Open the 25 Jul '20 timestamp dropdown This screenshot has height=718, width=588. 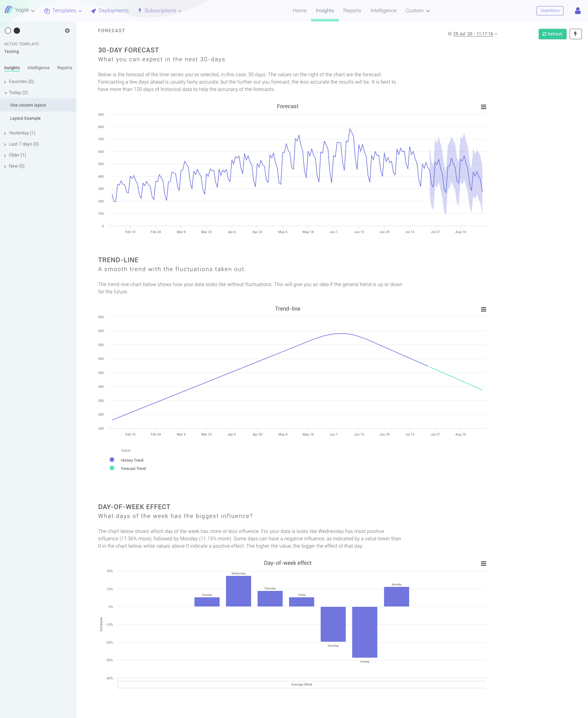(x=474, y=34)
